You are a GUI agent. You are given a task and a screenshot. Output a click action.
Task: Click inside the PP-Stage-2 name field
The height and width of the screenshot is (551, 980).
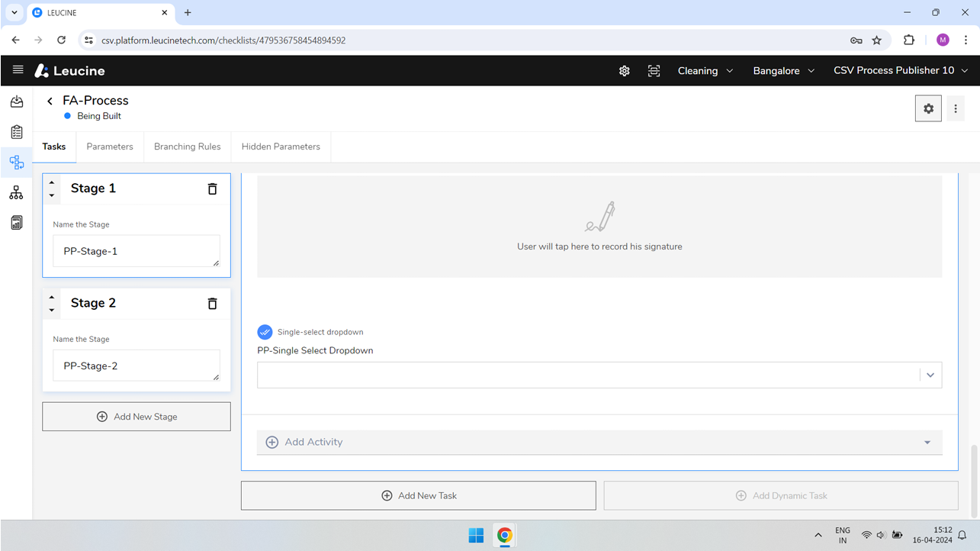click(x=136, y=365)
